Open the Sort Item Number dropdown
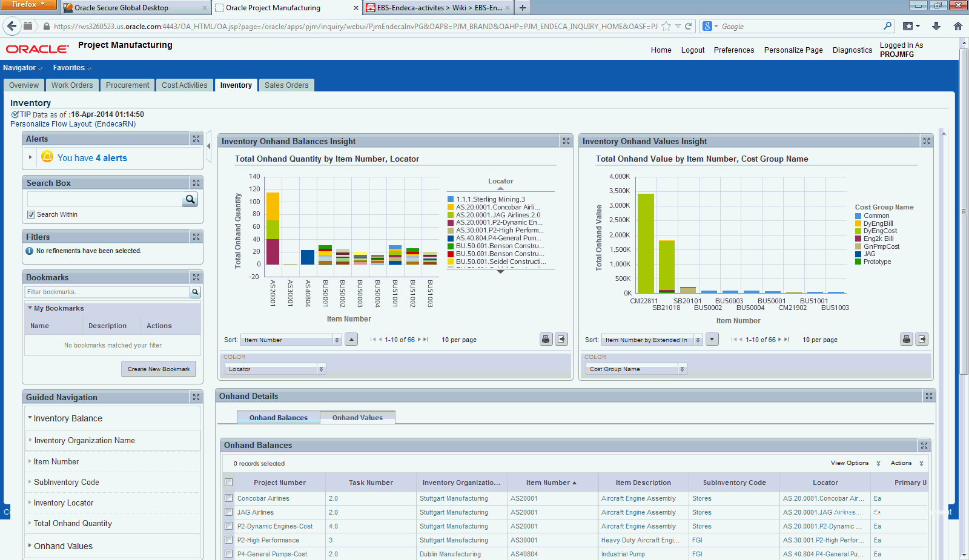 click(291, 340)
